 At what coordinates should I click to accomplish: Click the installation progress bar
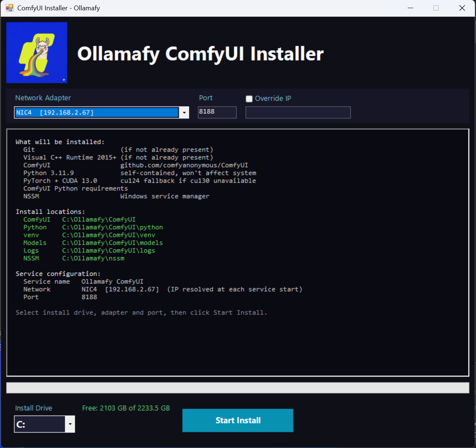tap(238, 388)
